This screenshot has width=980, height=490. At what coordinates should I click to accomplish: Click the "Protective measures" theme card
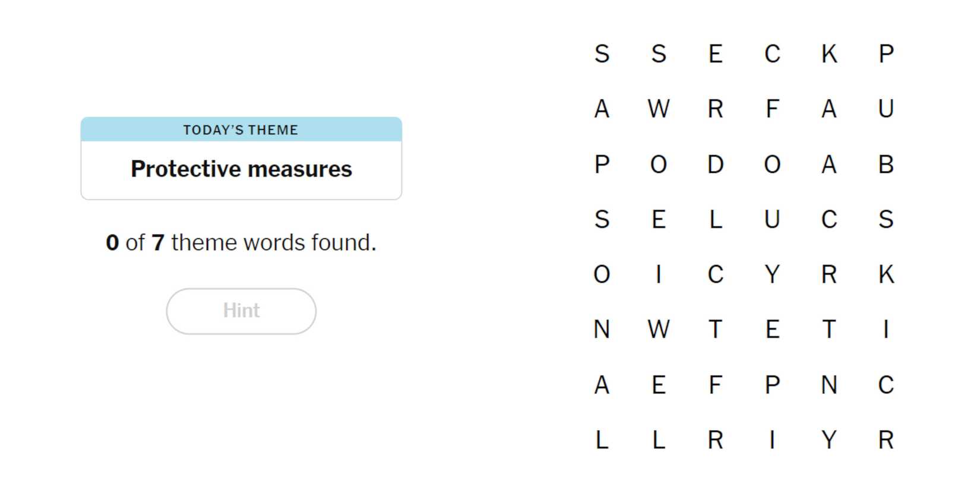coord(241,169)
